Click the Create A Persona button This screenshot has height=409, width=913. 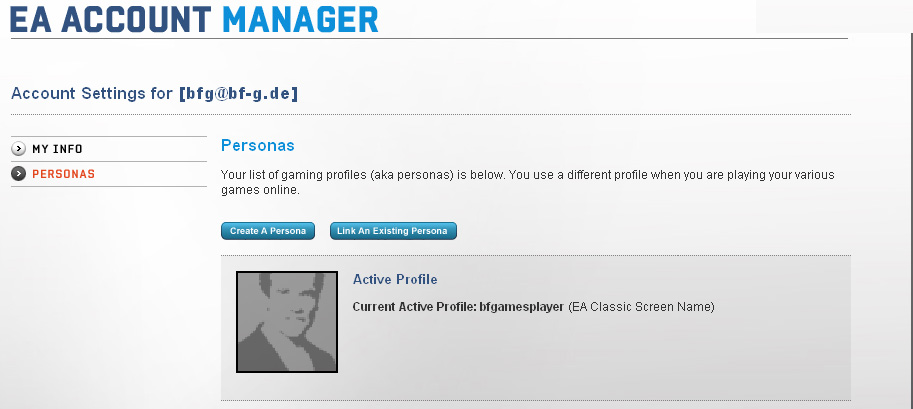point(268,231)
